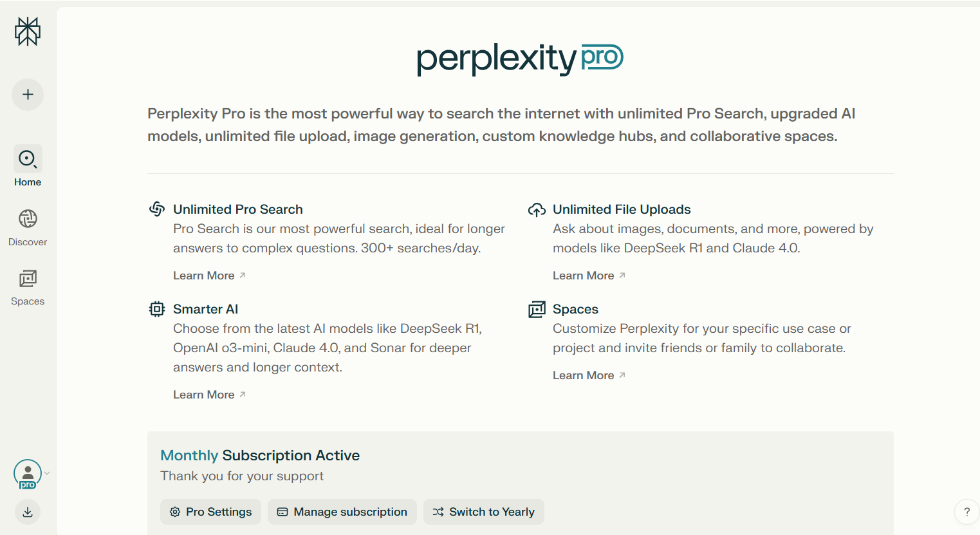Click the Switch to Yearly button
Viewport: 980px width, 535px height.
tap(484, 512)
